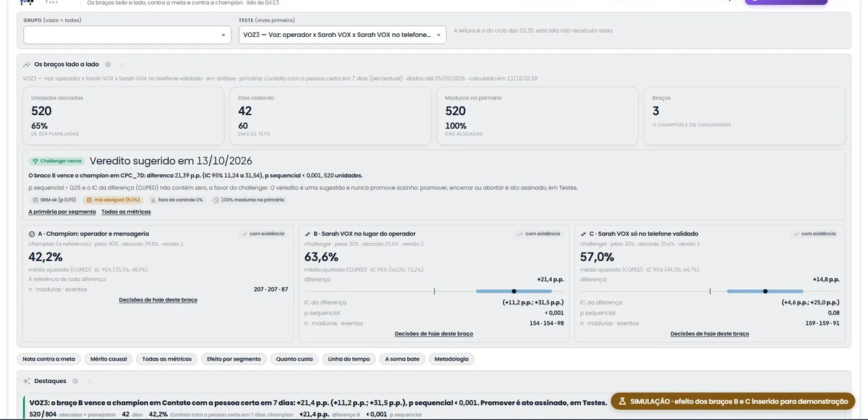Click the sparkle icon beside 'Destaques'
This screenshot has width=868, height=420.
[27, 381]
